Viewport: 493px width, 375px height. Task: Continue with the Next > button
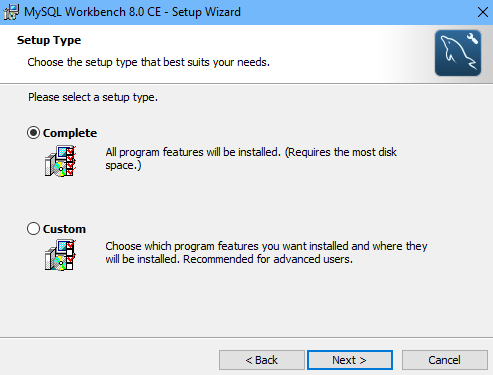coord(350,360)
